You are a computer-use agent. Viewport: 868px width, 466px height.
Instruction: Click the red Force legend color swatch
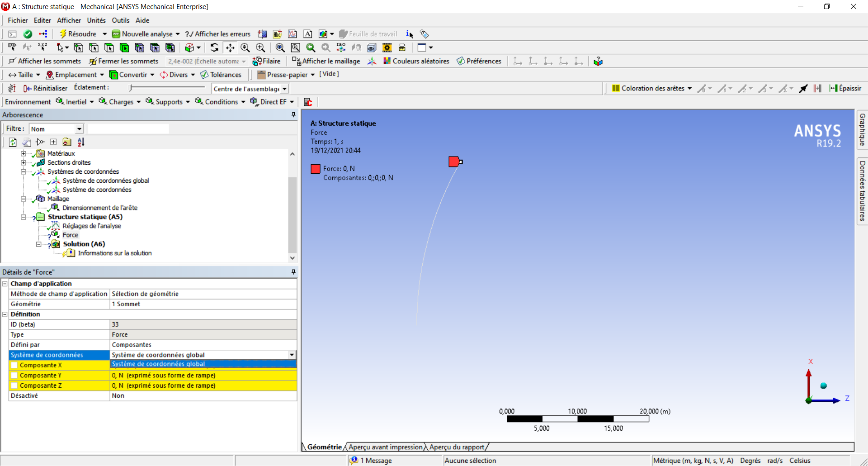coord(316,169)
